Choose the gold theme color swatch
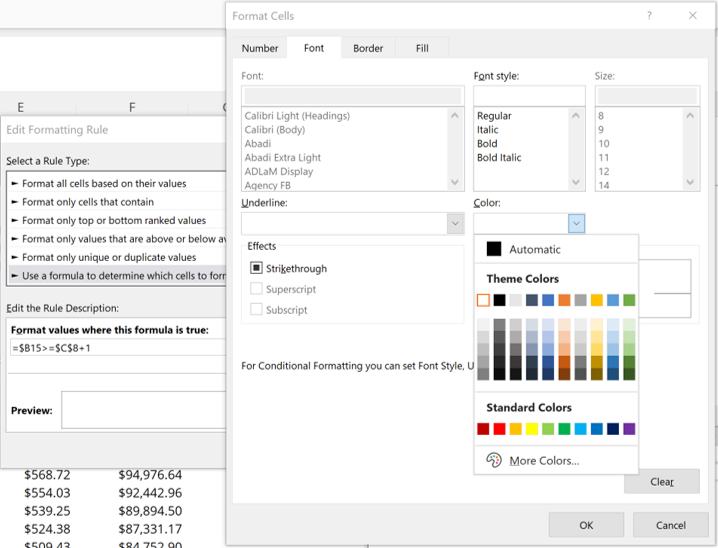This screenshot has height=548, width=718. [x=597, y=300]
